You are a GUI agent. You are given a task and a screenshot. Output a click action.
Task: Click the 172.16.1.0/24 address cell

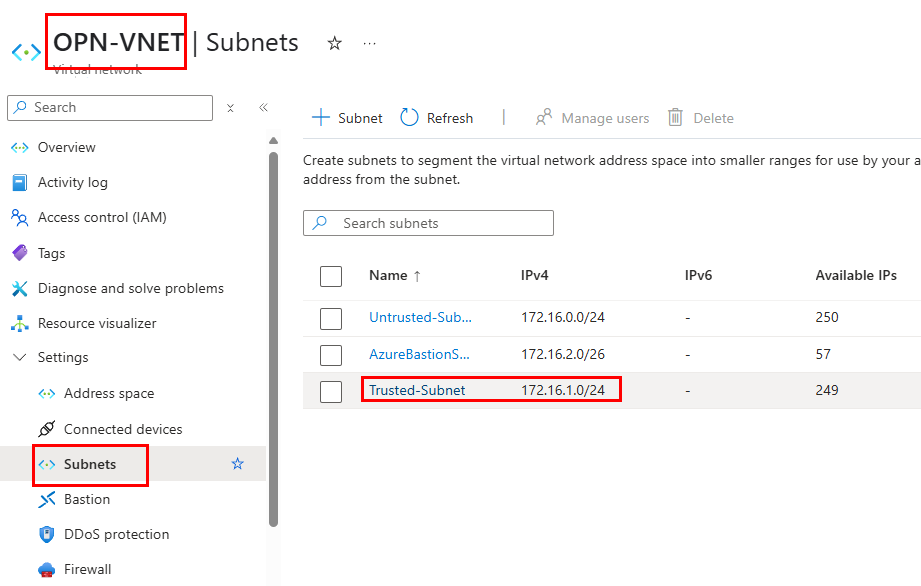click(x=563, y=390)
